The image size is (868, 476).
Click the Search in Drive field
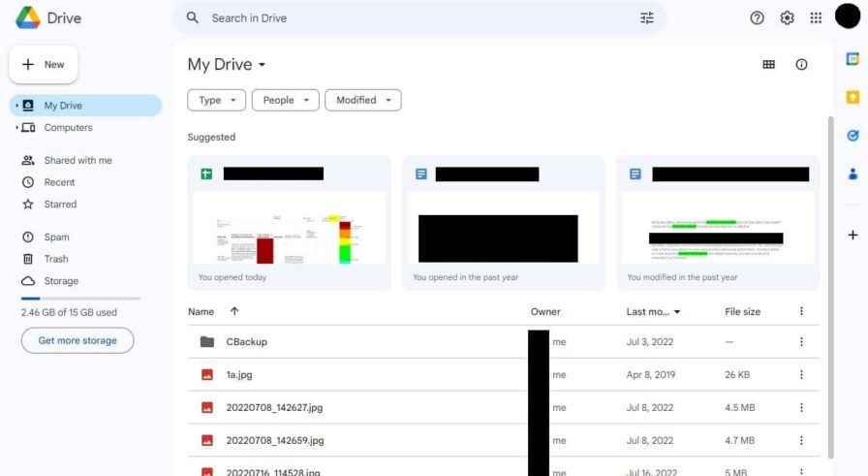coord(420,17)
